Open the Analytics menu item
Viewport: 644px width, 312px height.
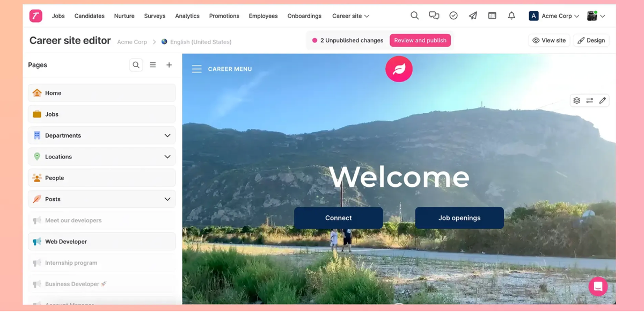click(x=187, y=16)
